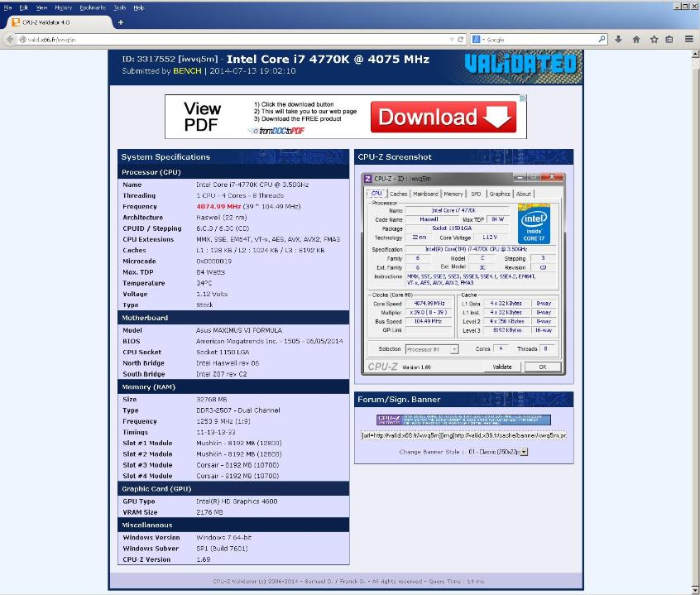Click Slot #3 Module Corsair value
This screenshot has width=700, height=595.
coord(237,465)
